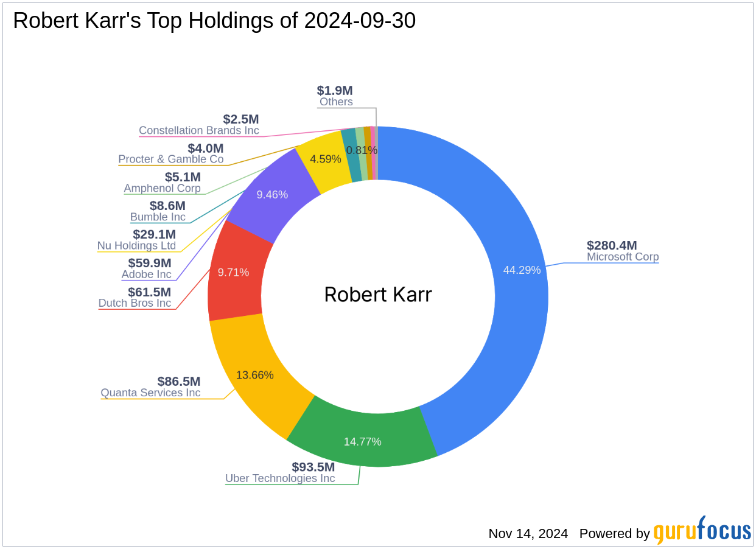756x549 pixels.
Task: Select the purple Adobe Inc segment
Action: pyautogui.click(x=272, y=195)
